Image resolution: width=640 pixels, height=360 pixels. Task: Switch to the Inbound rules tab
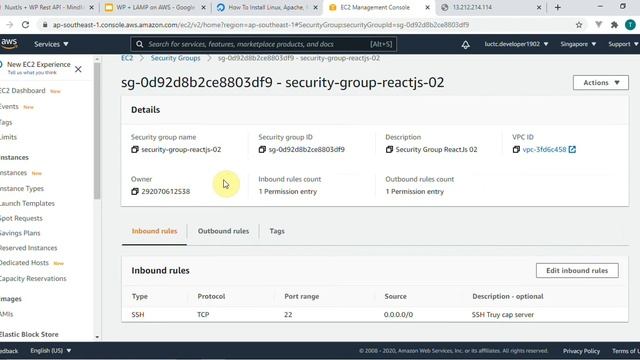(x=154, y=231)
